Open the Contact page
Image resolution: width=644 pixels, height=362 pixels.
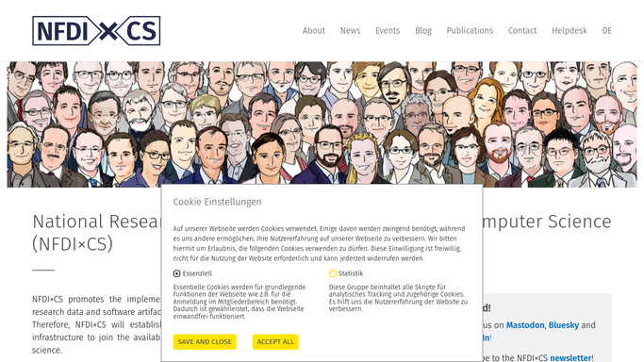pyautogui.click(x=522, y=31)
